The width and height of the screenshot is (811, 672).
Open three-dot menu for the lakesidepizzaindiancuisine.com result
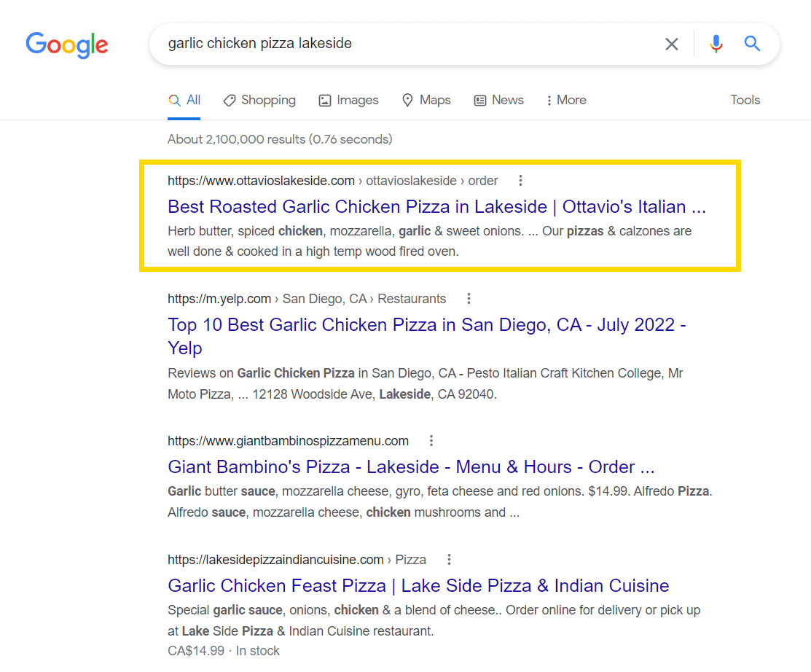pyautogui.click(x=449, y=559)
